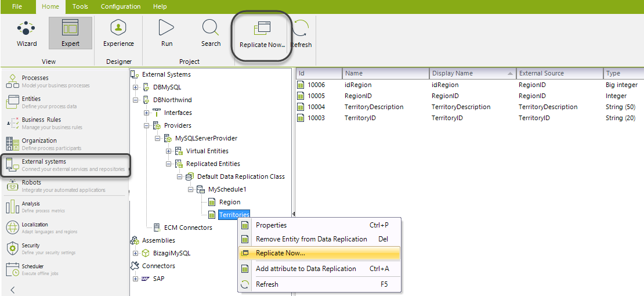Open project Search
Viewport: 644px width, 296px height.
tap(211, 34)
